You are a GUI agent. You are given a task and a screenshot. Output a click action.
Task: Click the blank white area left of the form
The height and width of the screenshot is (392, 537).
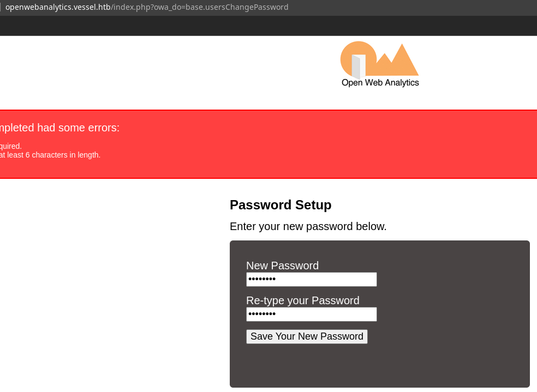(109, 284)
